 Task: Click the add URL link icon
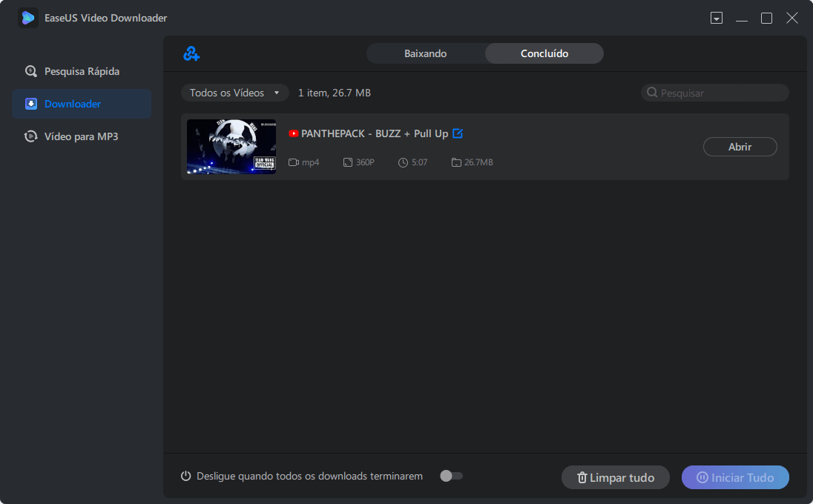[191, 53]
